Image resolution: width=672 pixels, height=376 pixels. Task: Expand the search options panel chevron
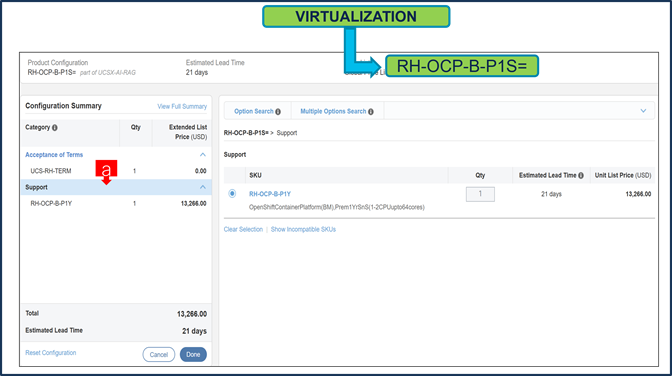point(643,111)
